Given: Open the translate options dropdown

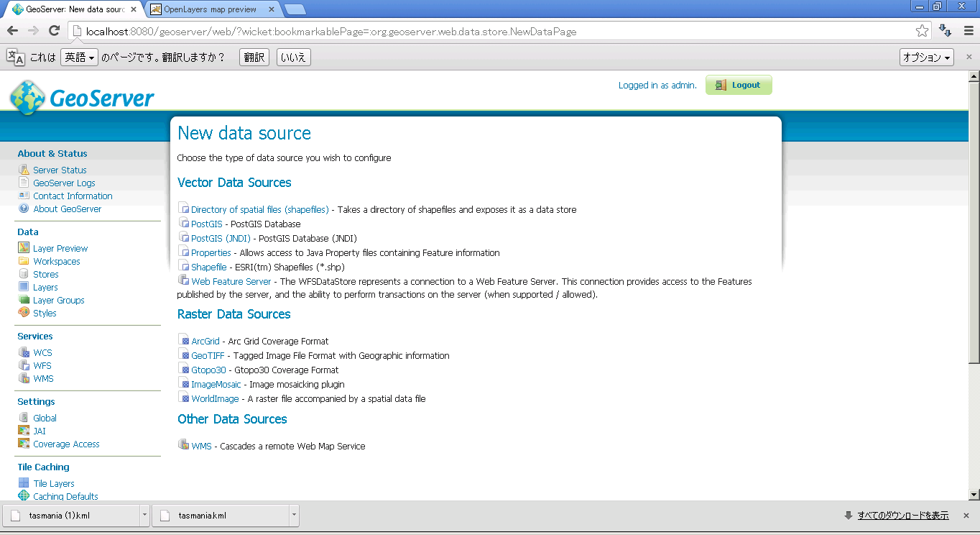Looking at the screenshot, I should pyautogui.click(x=926, y=58).
